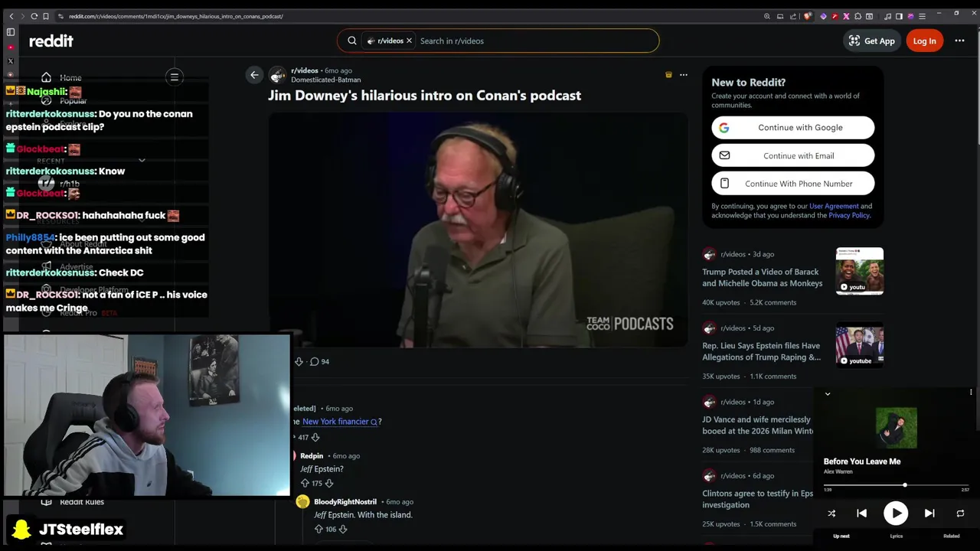Upvote BloodyRightNostril's comment
The image size is (980, 551).
[x=318, y=530]
